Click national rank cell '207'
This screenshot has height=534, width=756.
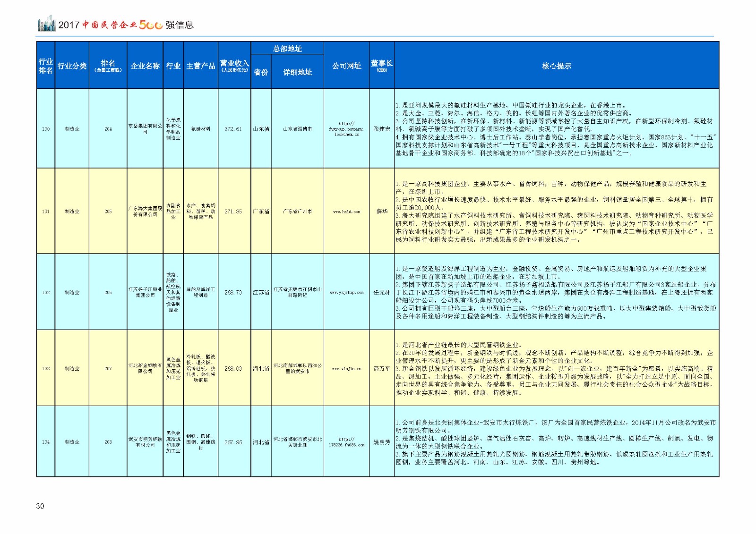click(x=108, y=369)
